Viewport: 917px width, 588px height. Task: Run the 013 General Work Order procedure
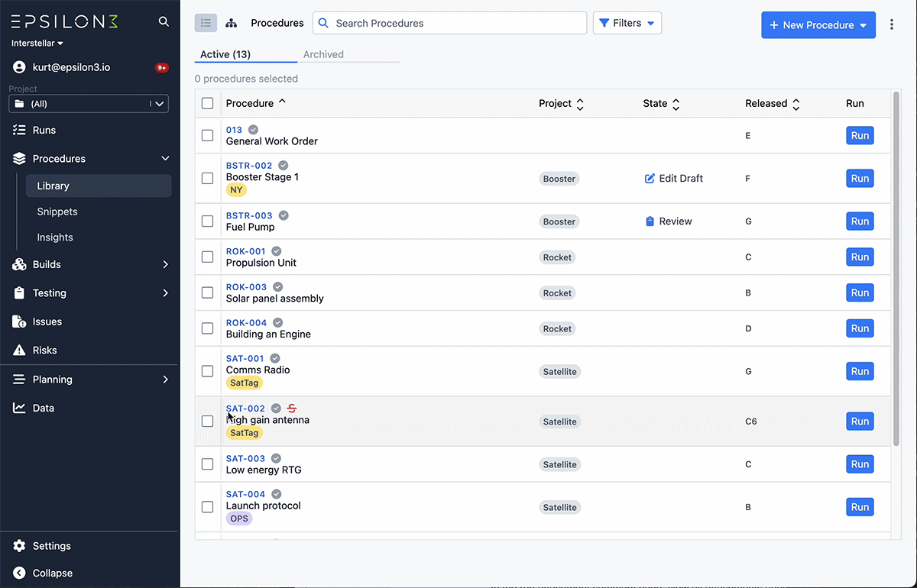860,135
